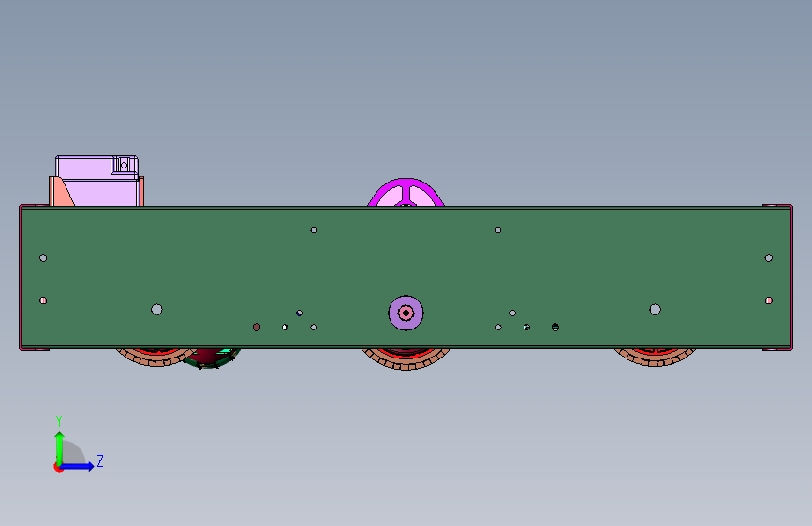812x526 pixels.
Task: Select the light purple box on top left
Action: (x=98, y=182)
